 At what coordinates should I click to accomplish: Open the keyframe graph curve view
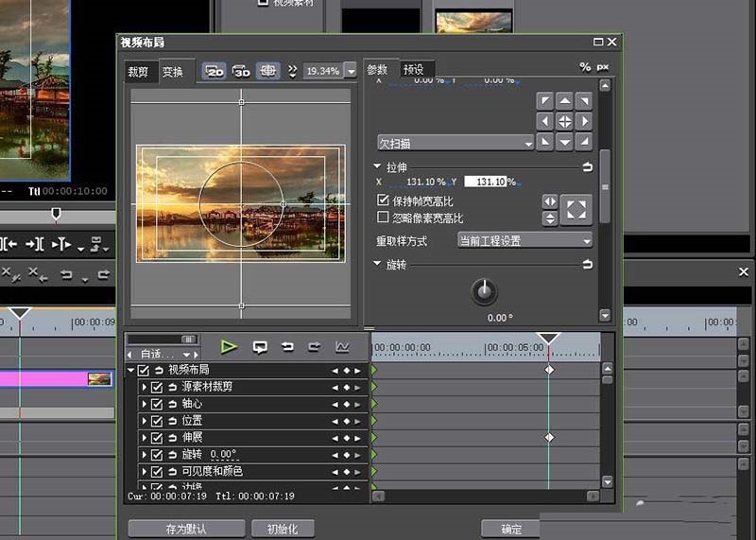click(341, 347)
